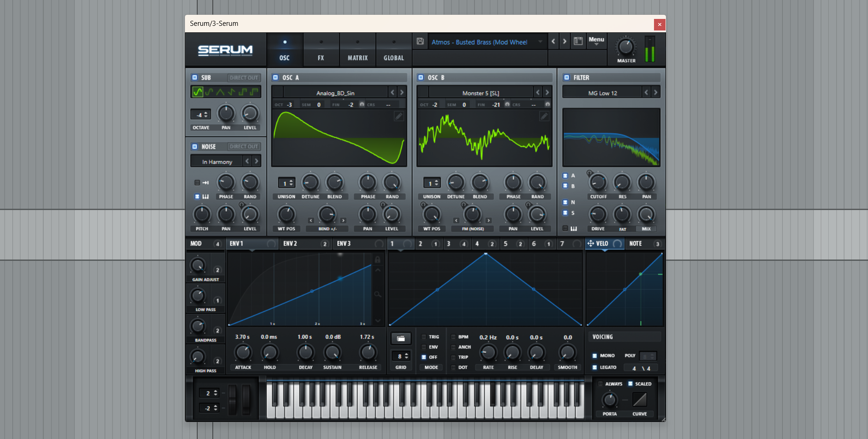Click the MOD sources button
The height and width of the screenshot is (439, 868).
(x=205, y=243)
